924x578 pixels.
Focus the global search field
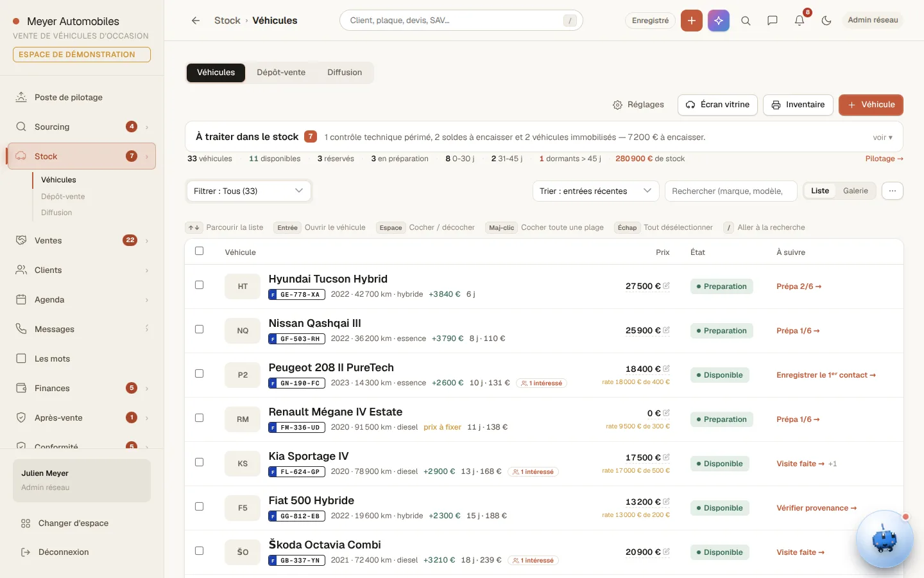coord(461,21)
